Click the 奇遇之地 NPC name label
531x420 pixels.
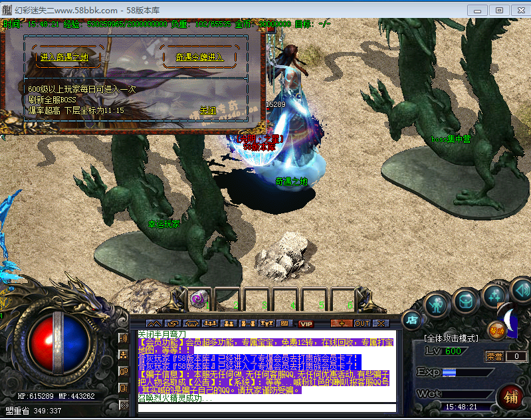tap(291, 181)
